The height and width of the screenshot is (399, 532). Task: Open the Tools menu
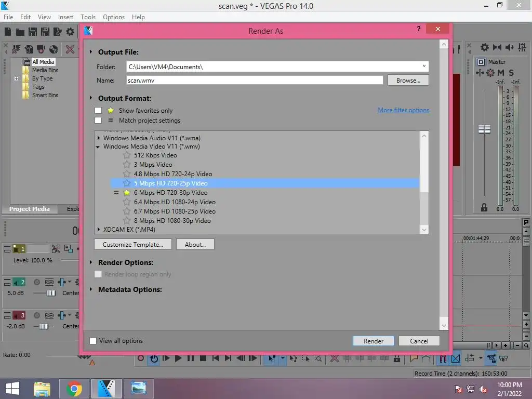88,17
